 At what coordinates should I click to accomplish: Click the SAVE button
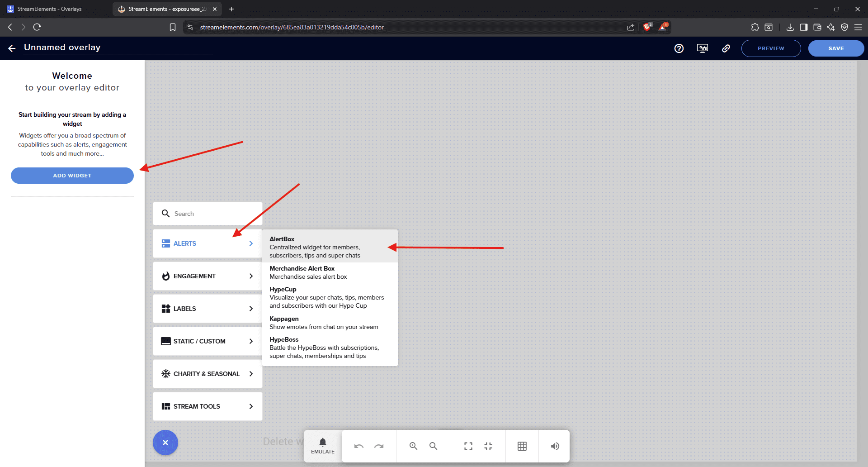836,48
